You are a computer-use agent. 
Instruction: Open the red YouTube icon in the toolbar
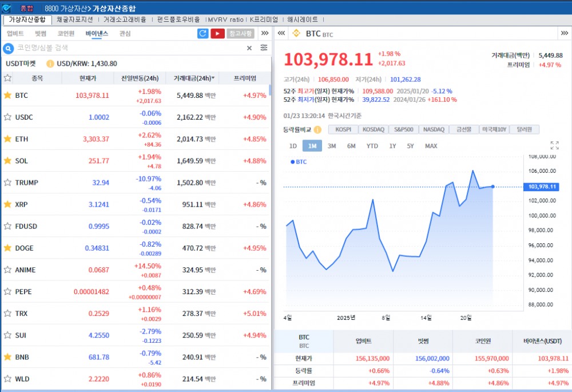218,34
